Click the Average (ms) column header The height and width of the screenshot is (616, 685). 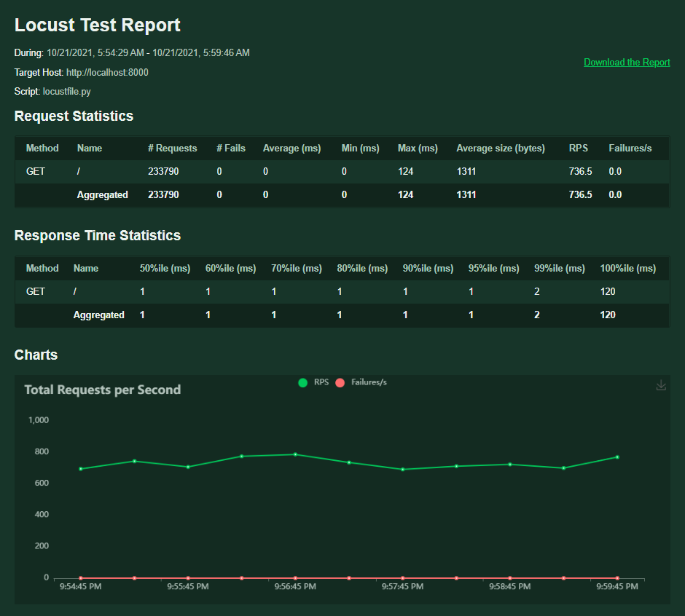[291, 148]
